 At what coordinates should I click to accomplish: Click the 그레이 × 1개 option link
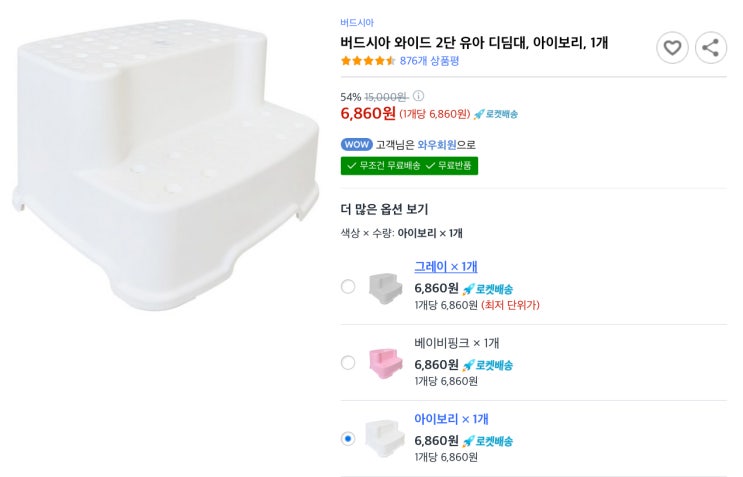click(x=446, y=267)
